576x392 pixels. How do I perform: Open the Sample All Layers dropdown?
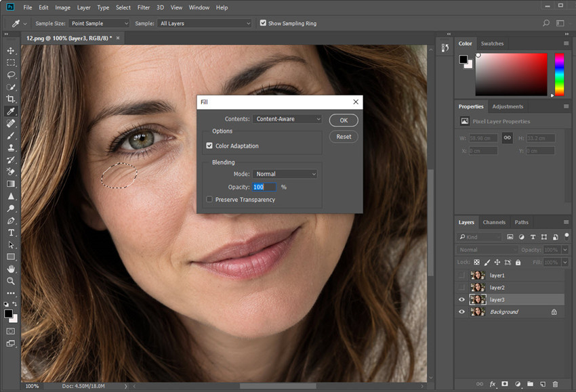[204, 23]
